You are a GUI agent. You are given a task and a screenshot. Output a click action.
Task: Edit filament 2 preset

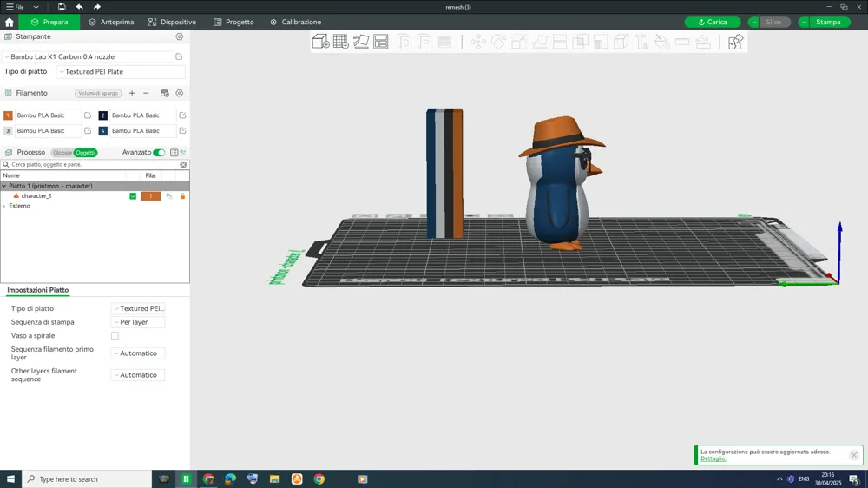click(x=182, y=115)
